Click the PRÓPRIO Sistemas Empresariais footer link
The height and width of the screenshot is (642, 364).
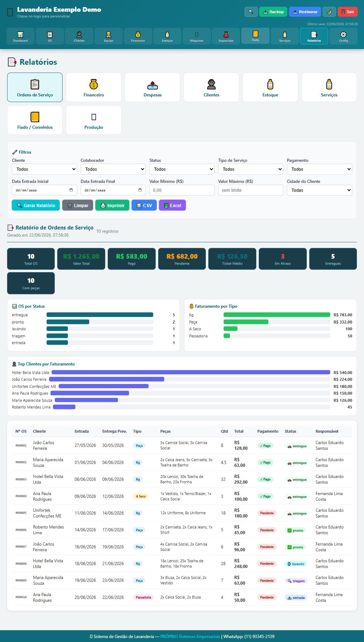(x=190, y=636)
